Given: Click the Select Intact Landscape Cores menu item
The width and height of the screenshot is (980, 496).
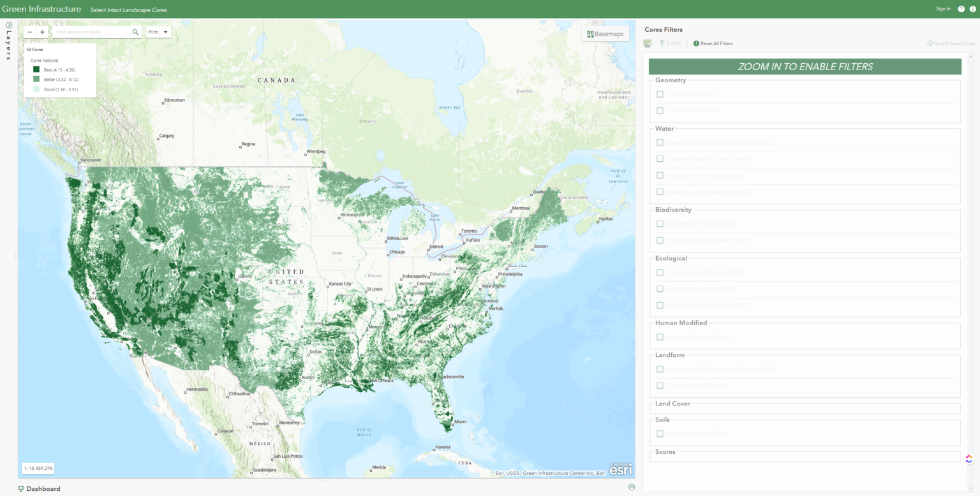Looking at the screenshot, I should click(128, 10).
